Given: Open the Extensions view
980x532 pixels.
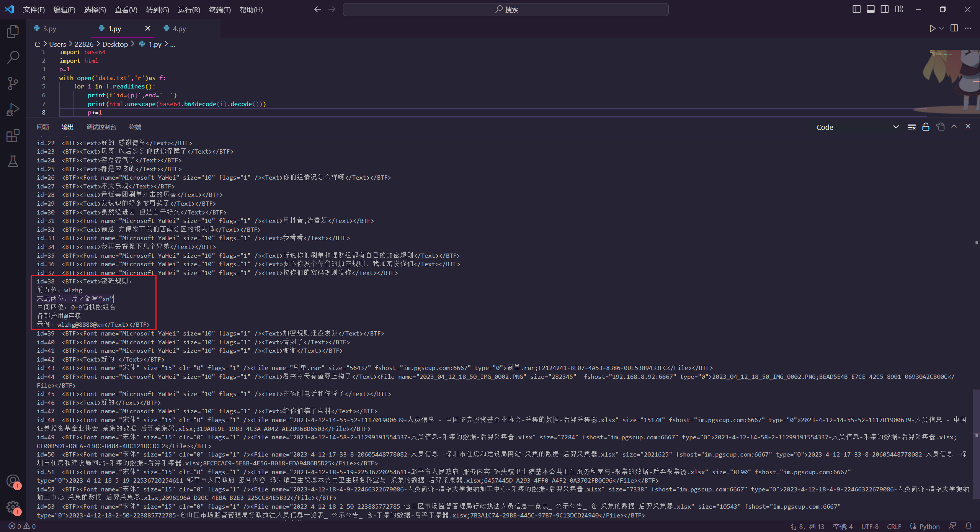Looking at the screenshot, I should click(x=13, y=136).
